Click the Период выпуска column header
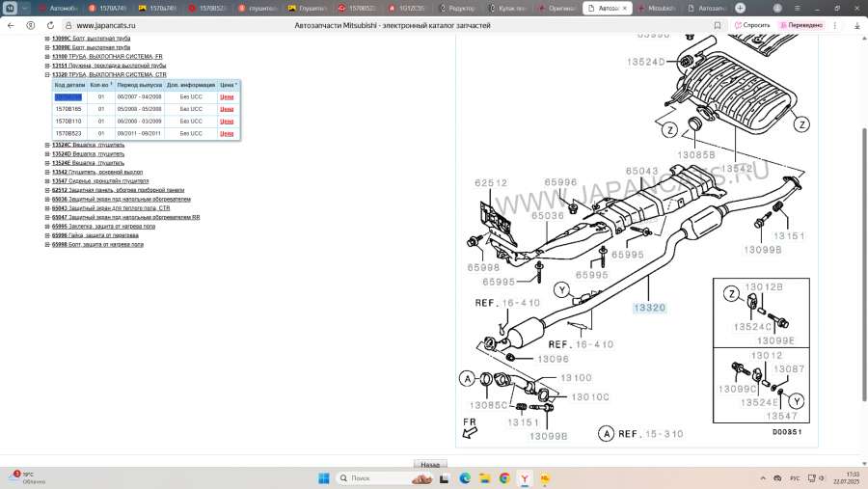The image size is (868, 489). (140, 85)
